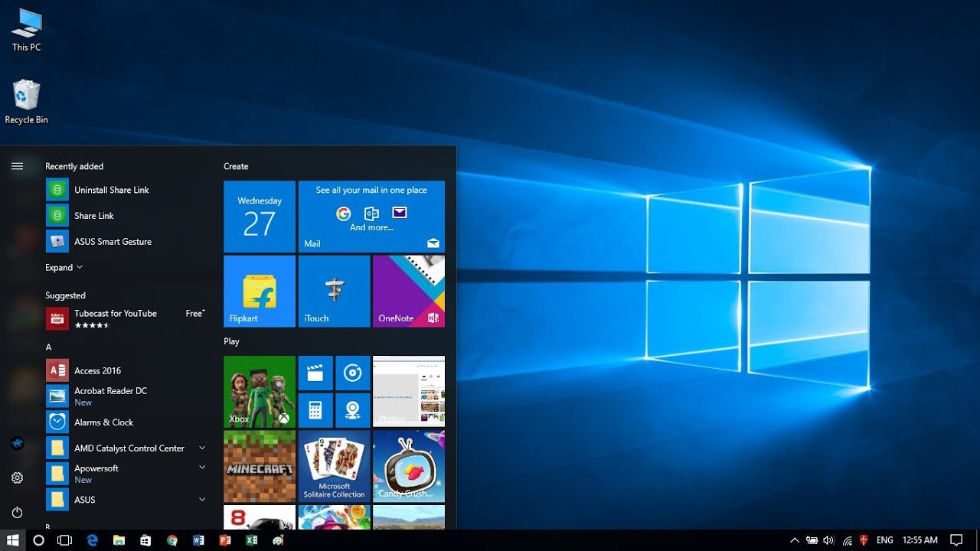Launch Access 2016

pos(127,370)
